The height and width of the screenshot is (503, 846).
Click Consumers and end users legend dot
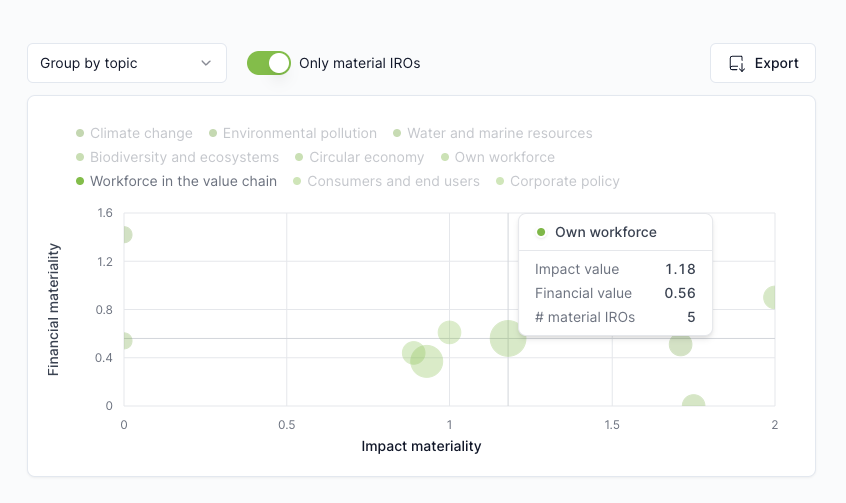pyautogui.click(x=297, y=181)
